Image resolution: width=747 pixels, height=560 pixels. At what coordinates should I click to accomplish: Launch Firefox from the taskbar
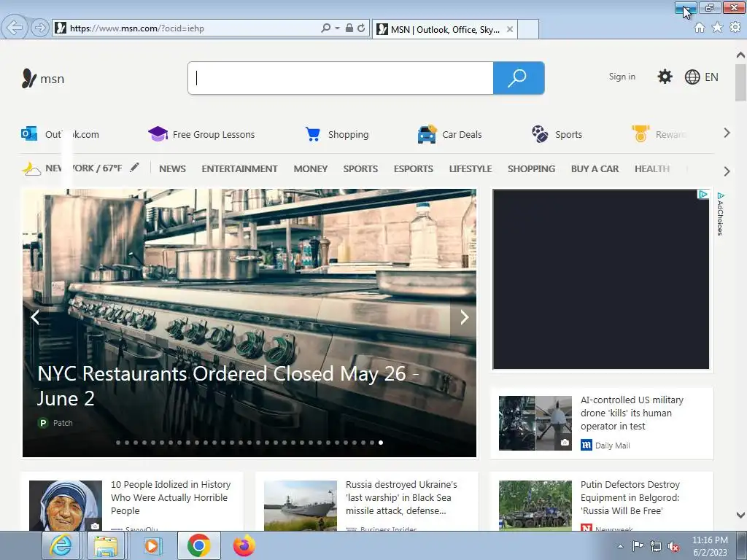pos(244,545)
